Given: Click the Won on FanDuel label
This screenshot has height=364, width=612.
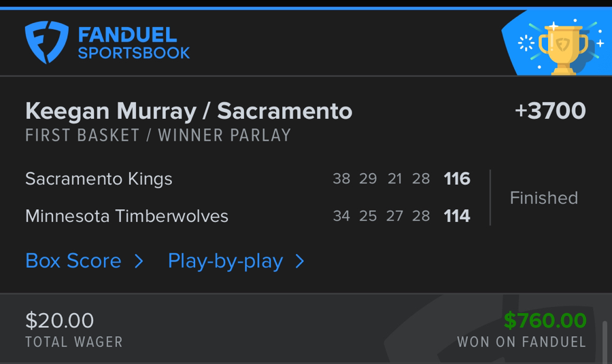Looking at the screenshot, I should (x=522, y=342).
